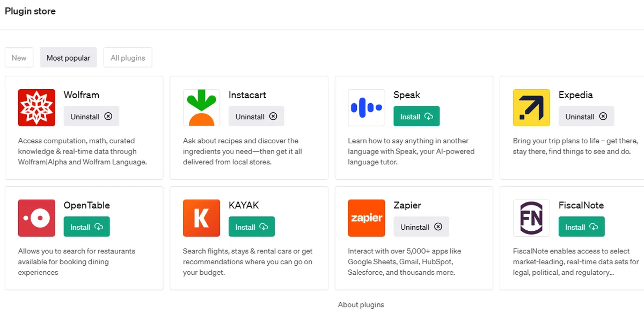Viewport: 644px width, 313px height.
Task: Click the Speak blue soundwave logo
Action: tap(367, 107)
